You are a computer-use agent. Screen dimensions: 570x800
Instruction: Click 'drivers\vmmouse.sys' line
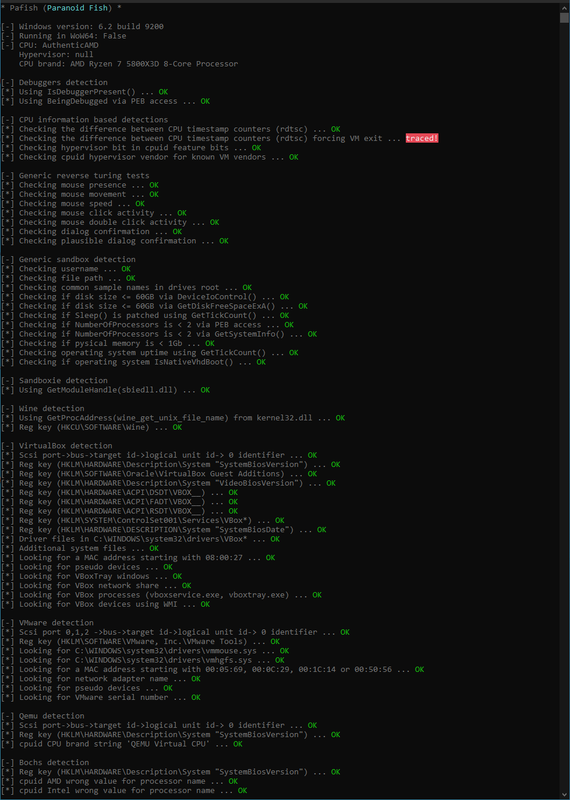145,651
